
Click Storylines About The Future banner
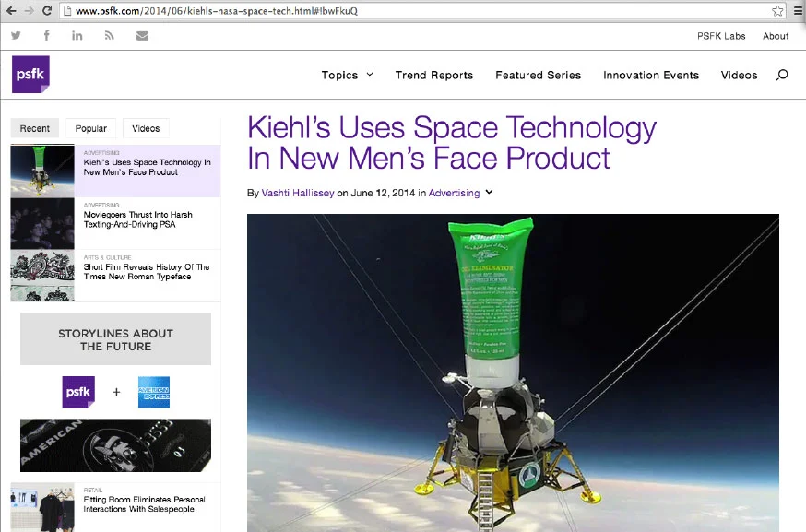point(115,339)
